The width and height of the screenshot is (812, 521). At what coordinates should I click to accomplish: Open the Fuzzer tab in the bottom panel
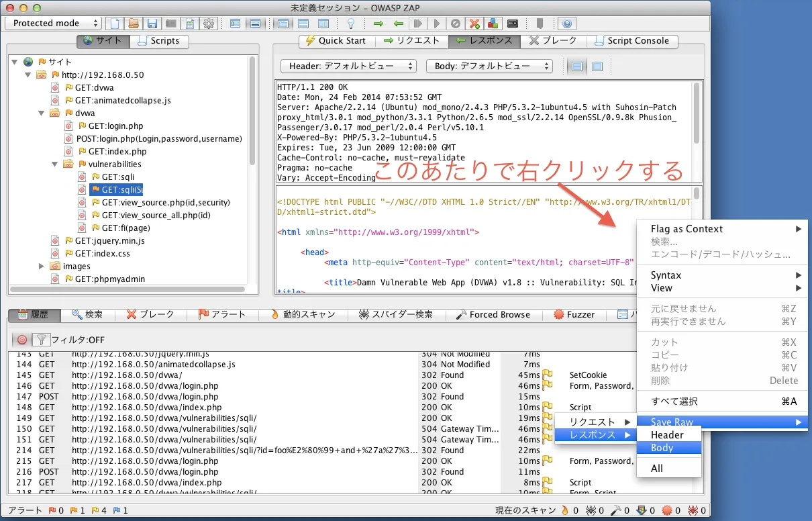pos(574,314)
